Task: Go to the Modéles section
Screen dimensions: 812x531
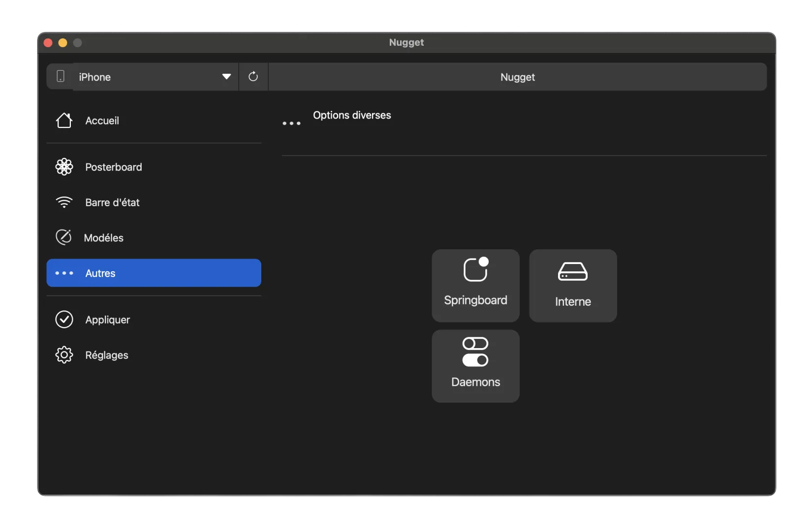Action: point(154,238)
